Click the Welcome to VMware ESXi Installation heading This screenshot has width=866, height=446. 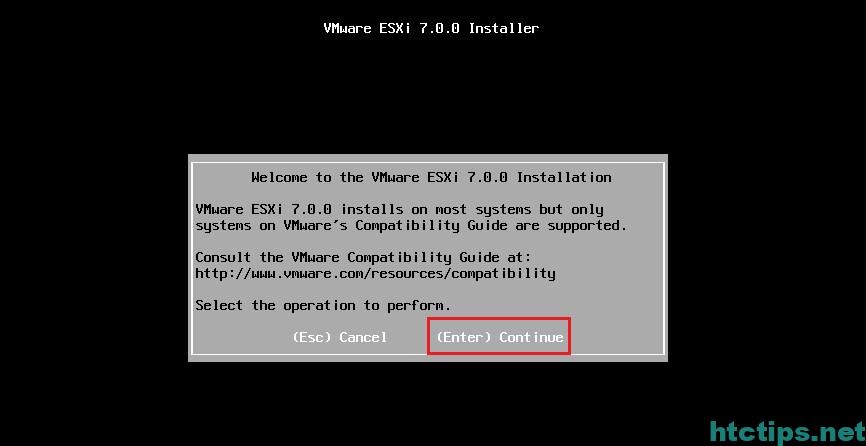tap(431, 177)
